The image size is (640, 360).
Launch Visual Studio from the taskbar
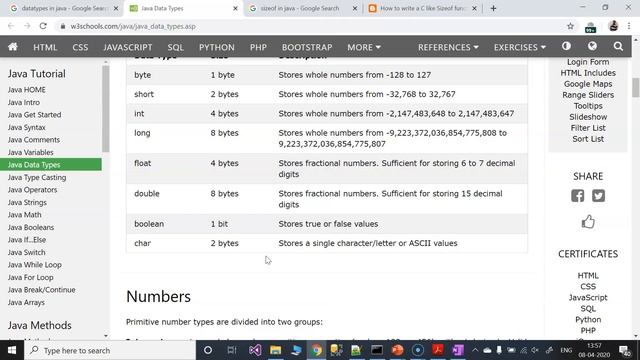[x=255, y=350]
